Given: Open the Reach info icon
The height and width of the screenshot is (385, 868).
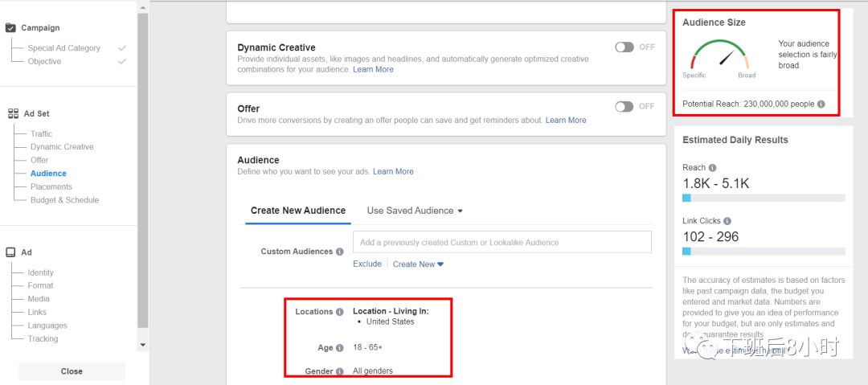Looking at the screenshot, I should (x=712, y=167).
